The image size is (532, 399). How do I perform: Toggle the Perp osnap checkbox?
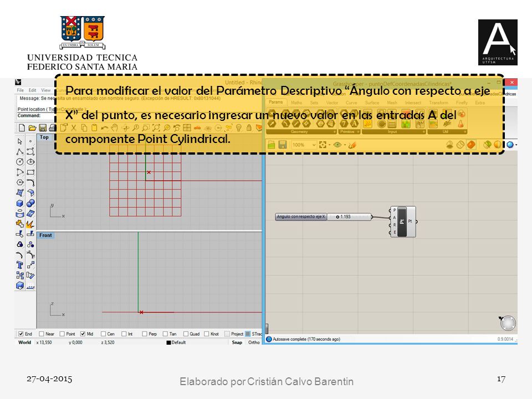pos(145,334)
